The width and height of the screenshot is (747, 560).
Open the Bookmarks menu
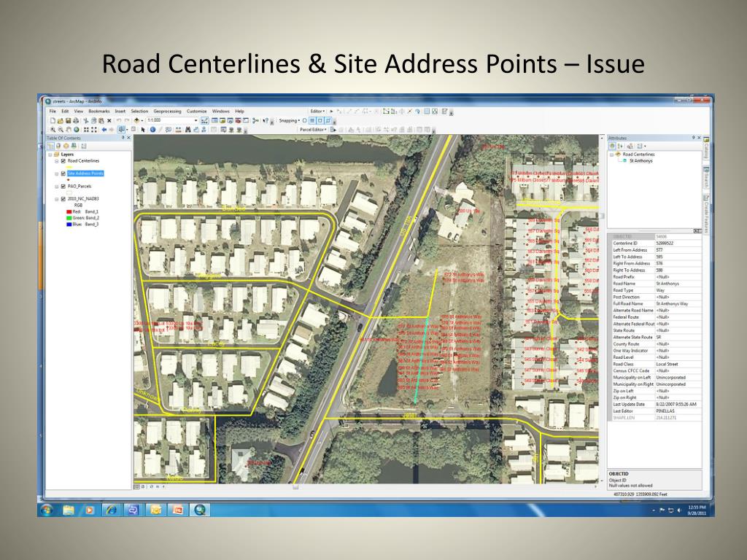[99, 112]
